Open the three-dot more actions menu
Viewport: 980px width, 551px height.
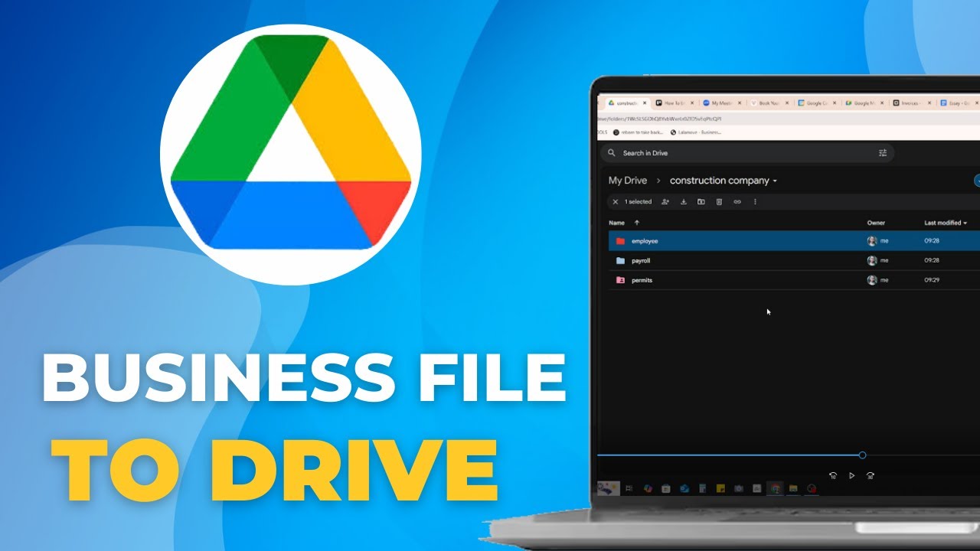click(x=755, y=202)
